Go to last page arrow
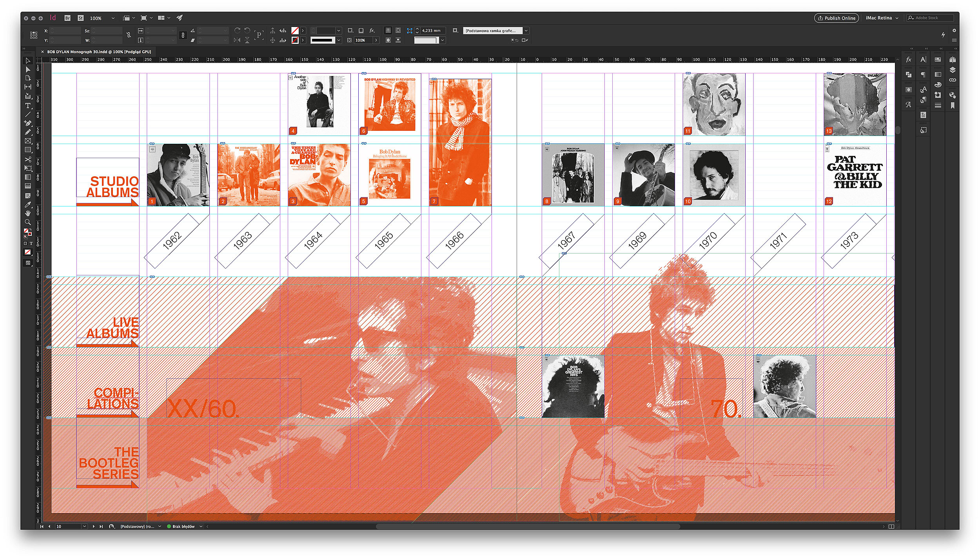This screenshot has height=559, width=980. pyautogui.click(x=101, y=526)
